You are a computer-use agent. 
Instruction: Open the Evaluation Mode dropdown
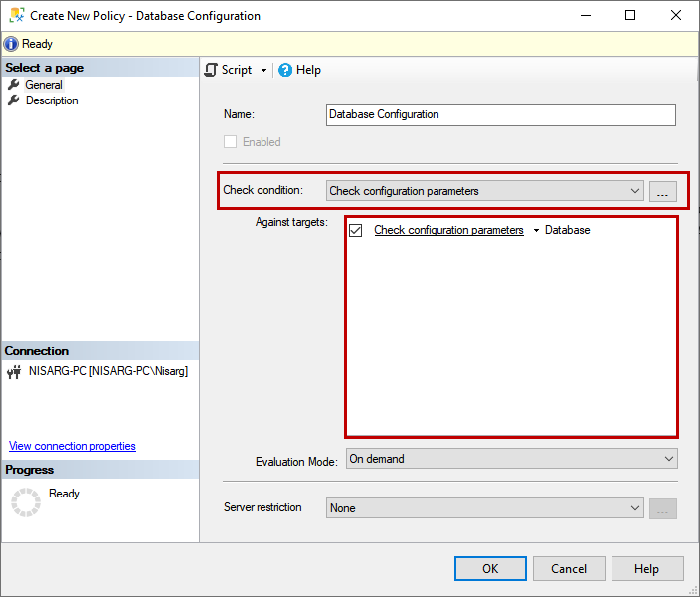coord(512,459)
